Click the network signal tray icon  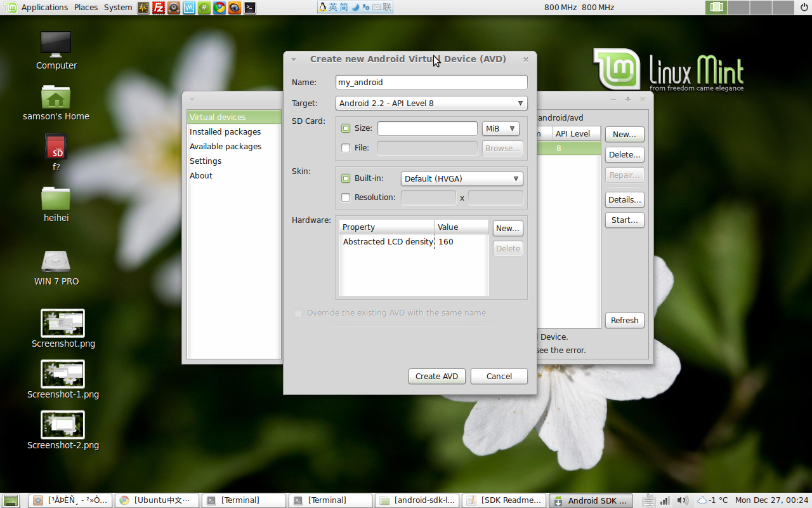pos(665,500)
